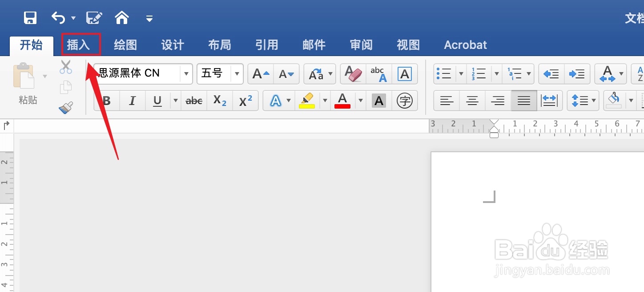Toggle subscript X2 formatting

220,101
